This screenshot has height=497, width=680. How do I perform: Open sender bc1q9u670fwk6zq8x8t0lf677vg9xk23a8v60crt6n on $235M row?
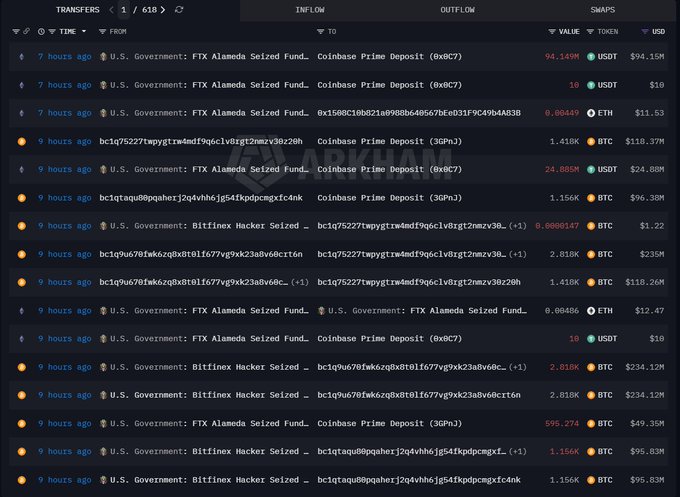[201, 254]
